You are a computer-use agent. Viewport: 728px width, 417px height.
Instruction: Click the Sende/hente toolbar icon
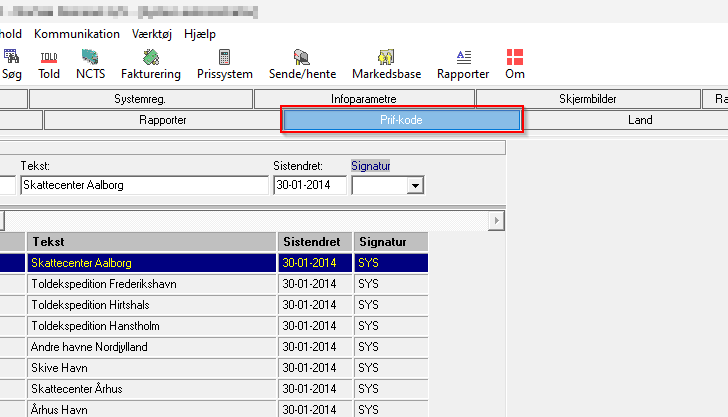302,64
